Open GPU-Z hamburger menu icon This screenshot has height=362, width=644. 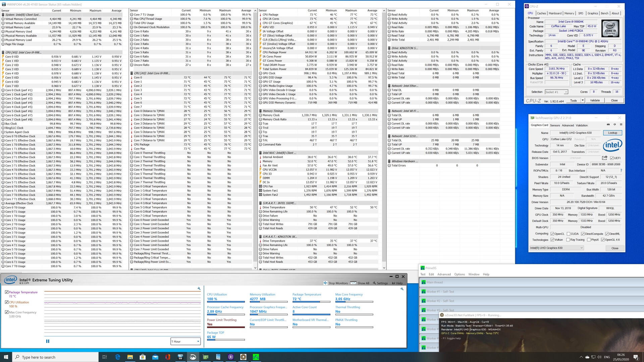[621, 125]
